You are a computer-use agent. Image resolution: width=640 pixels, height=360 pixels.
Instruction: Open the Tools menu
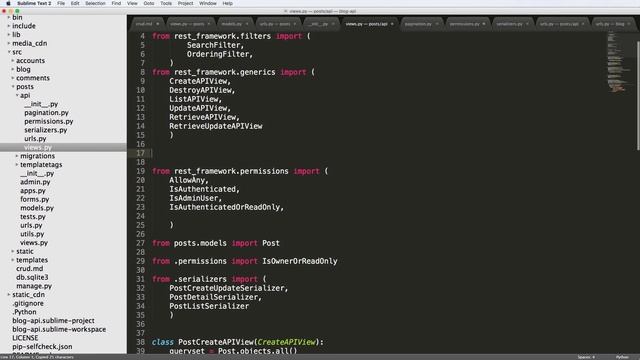pyautogui.click(x=166, y=3)
